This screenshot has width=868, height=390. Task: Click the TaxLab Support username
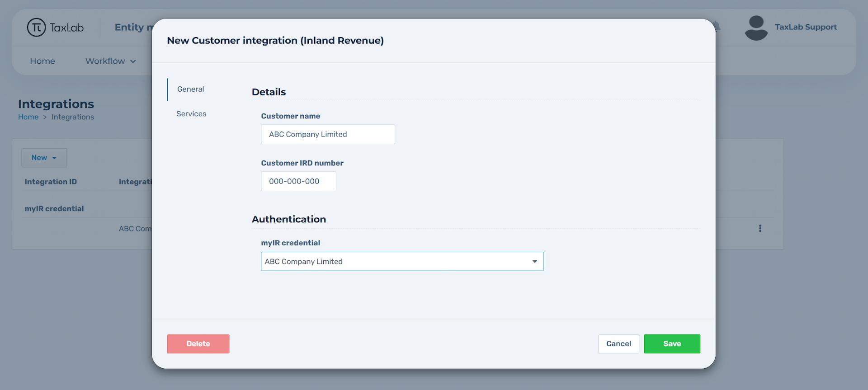806,27
